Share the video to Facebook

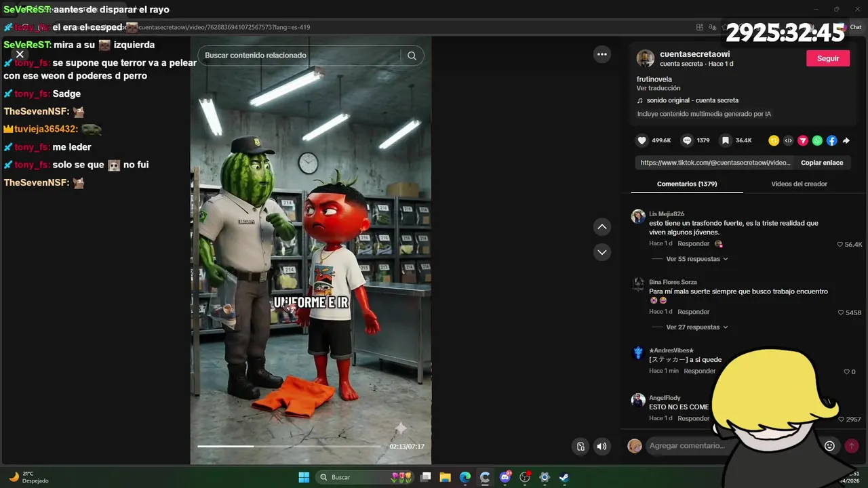(x=832, y=140)
